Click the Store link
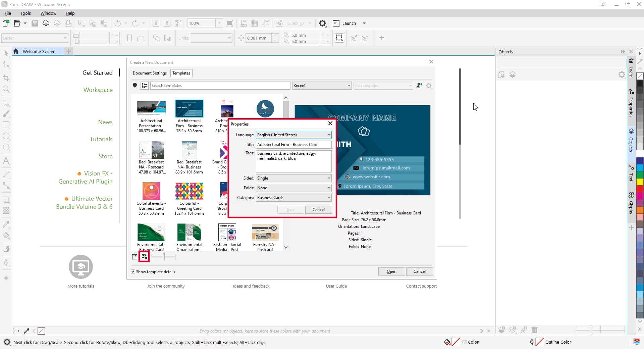This screenshot has height=349, width=644. (106, 156)
